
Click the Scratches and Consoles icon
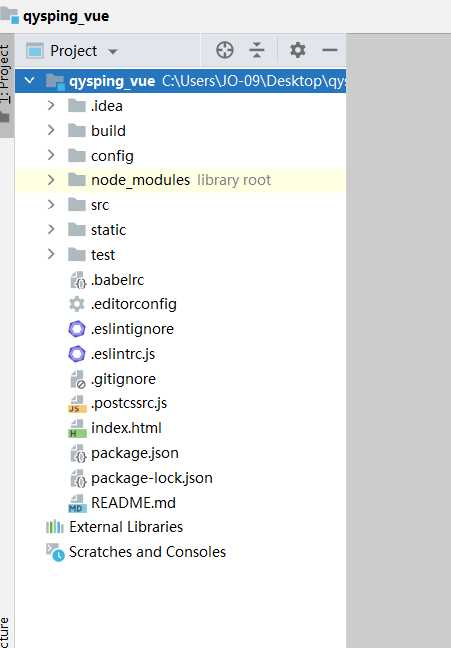pyautogui.click(x=55, y=553)
